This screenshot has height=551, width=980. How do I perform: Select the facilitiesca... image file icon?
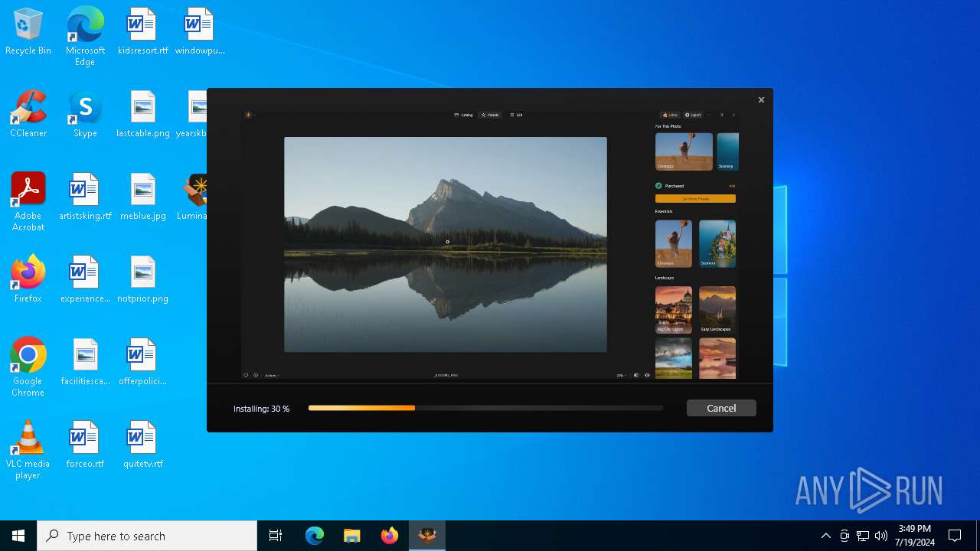point(85,362)
